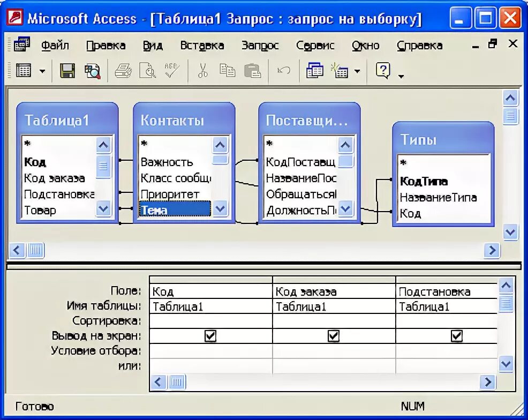Open the Вид menu
This screenshot has width=528, height=420.
pyautogui.click(x=153, y=46)
